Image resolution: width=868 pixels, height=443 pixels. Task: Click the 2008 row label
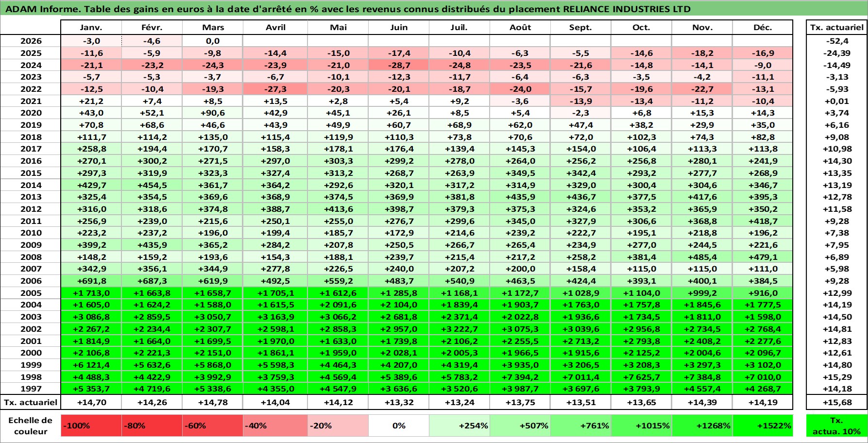31,257
